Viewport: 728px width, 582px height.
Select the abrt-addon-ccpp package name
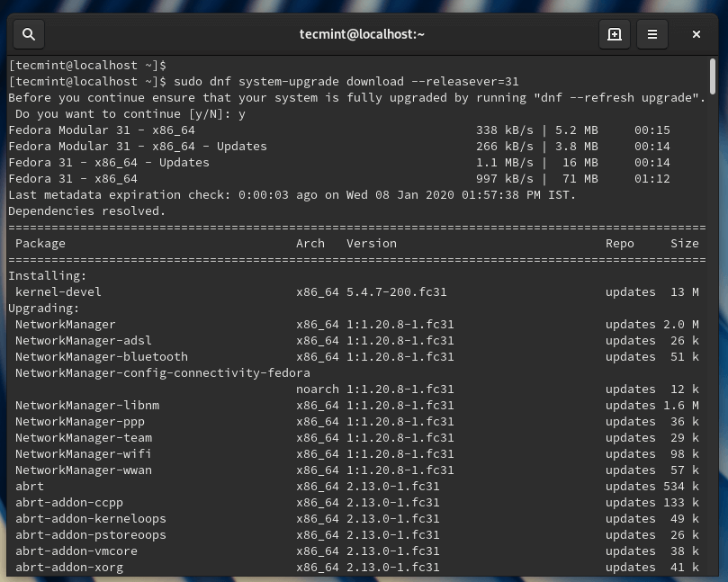(69, 503)
